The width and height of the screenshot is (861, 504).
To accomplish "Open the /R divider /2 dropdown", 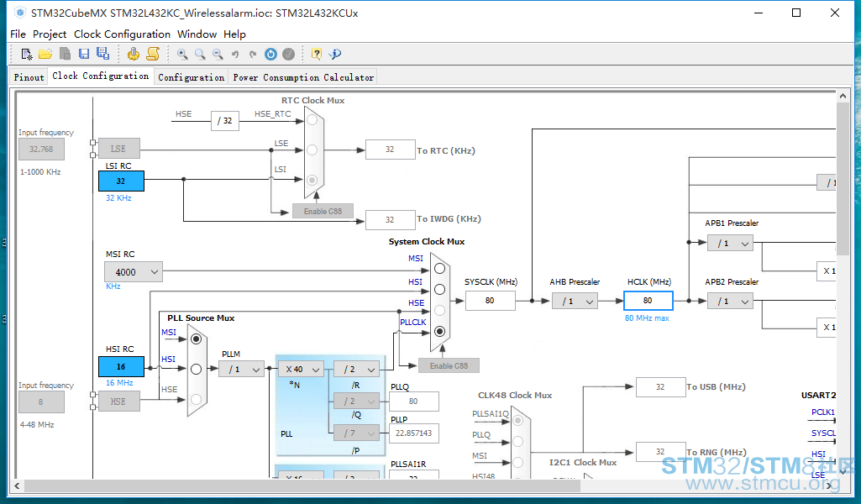I will pos(356,370).
